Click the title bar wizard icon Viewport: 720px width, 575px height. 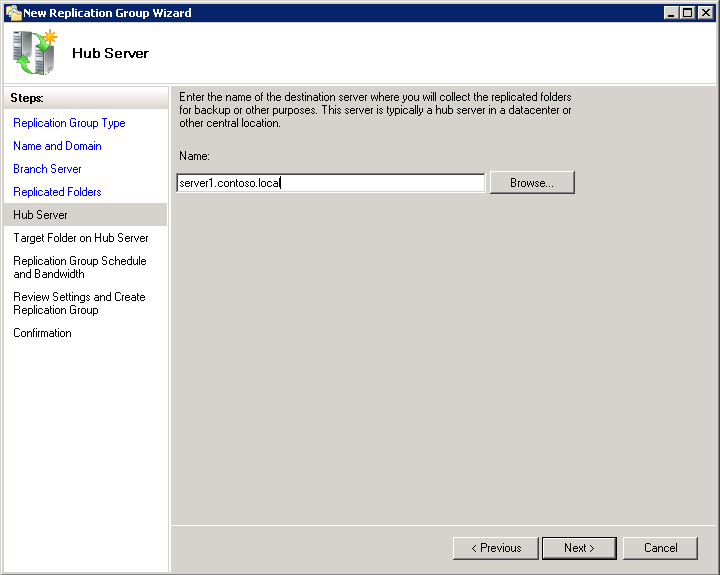coord(13,12)
